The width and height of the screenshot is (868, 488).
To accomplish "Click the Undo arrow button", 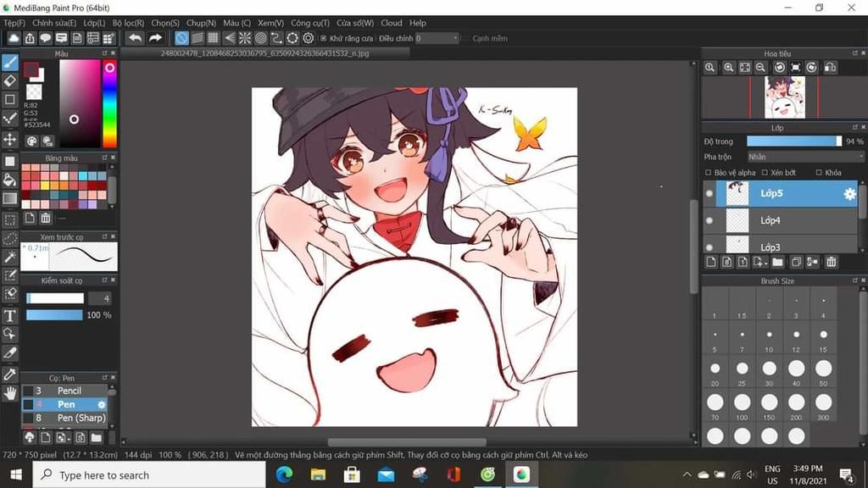I will click(x=136, y=37).
